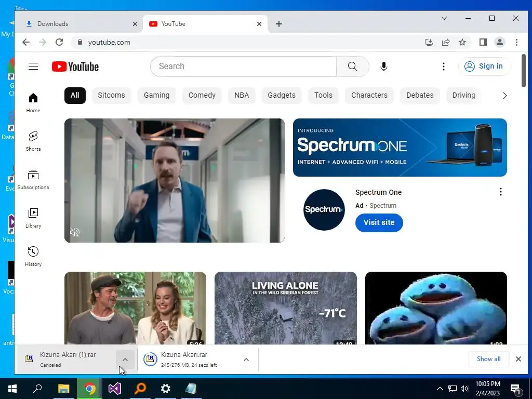The height and width of the screenshot is (399, 532).
Task: Share this page icon
Action: tap(445, 42)
